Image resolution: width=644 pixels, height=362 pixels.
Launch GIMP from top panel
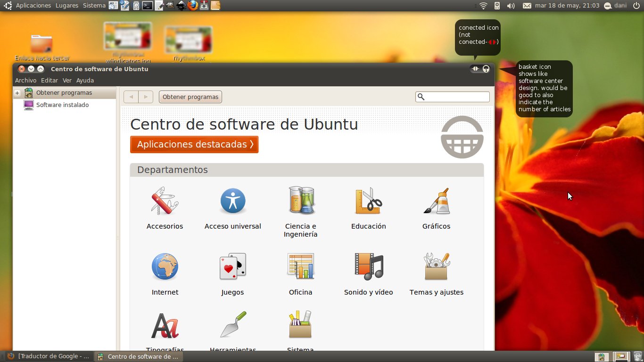pyautogui.click(x=170, y=6)
